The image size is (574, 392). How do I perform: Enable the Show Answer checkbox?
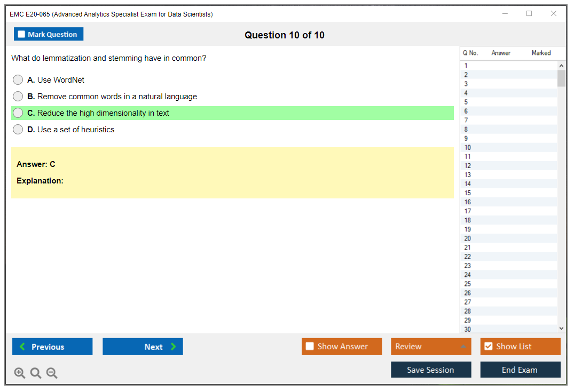coord(310,347)
